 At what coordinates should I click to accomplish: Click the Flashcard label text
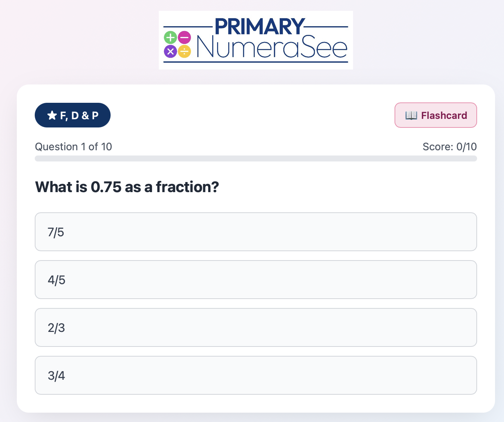[x=444, y=115]
